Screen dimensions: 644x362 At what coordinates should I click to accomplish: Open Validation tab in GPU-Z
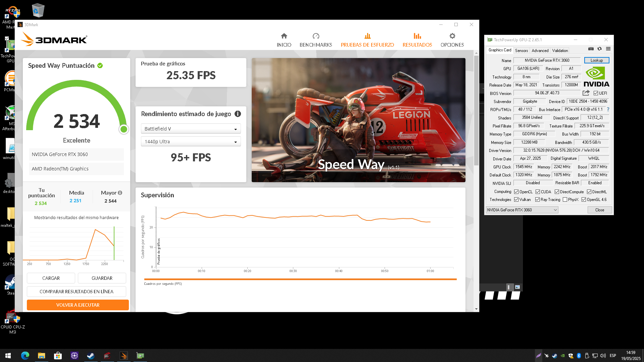560,51
